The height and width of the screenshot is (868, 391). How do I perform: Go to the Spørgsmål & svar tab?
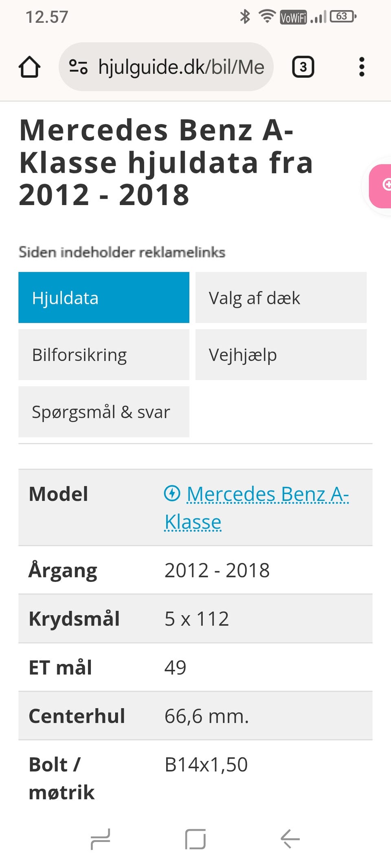click(x=104, y=412)
